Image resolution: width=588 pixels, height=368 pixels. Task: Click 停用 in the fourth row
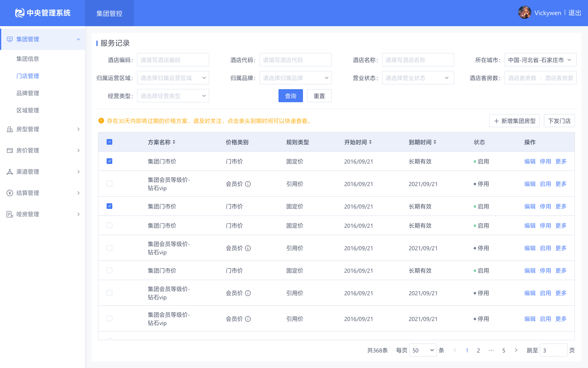coord(546,226)
